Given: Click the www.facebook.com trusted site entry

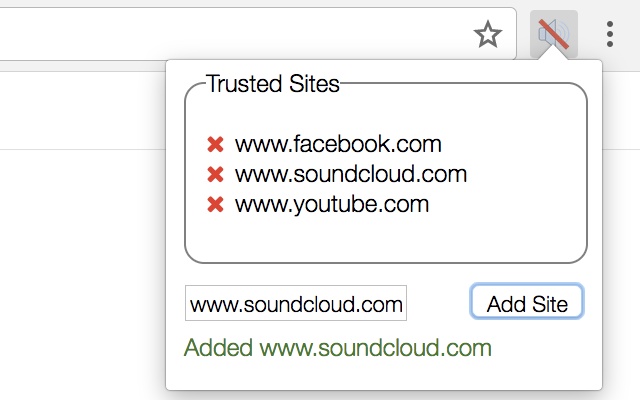Looking at the screenshot, I should point(338,145).
